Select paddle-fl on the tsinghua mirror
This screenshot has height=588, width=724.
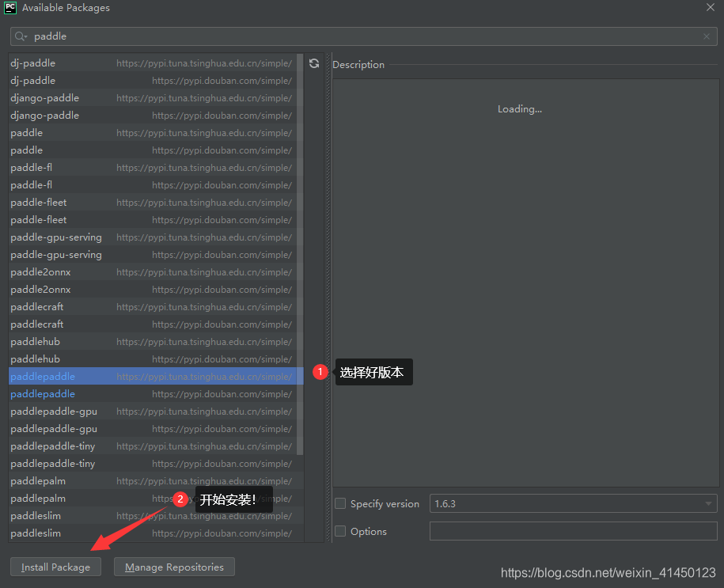(x=153, y=168)
